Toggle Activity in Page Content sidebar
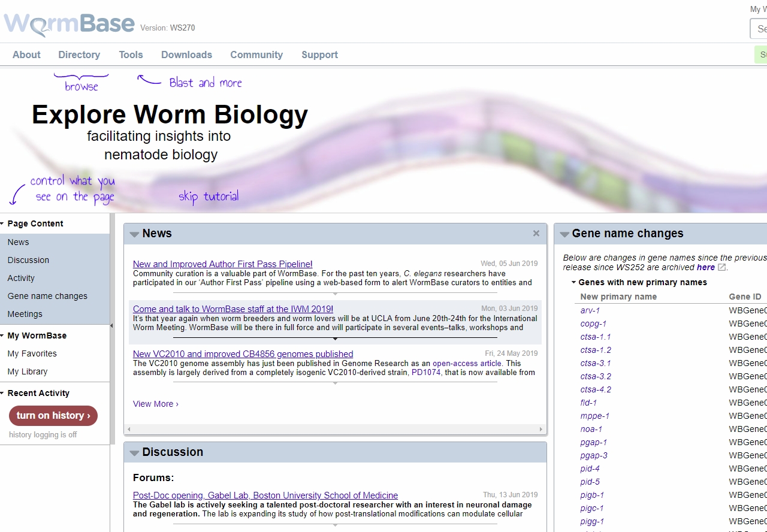The image size is (767, 532). pos(55,278)
